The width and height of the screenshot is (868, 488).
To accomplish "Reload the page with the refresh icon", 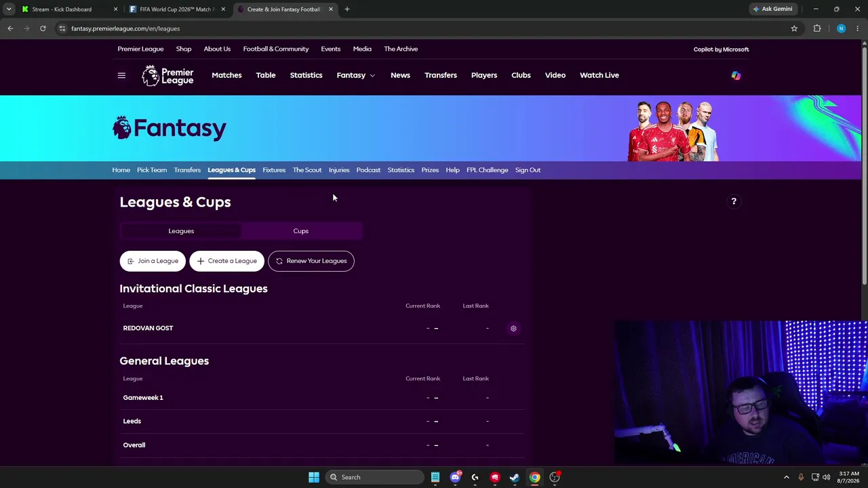I will (43, 28).
